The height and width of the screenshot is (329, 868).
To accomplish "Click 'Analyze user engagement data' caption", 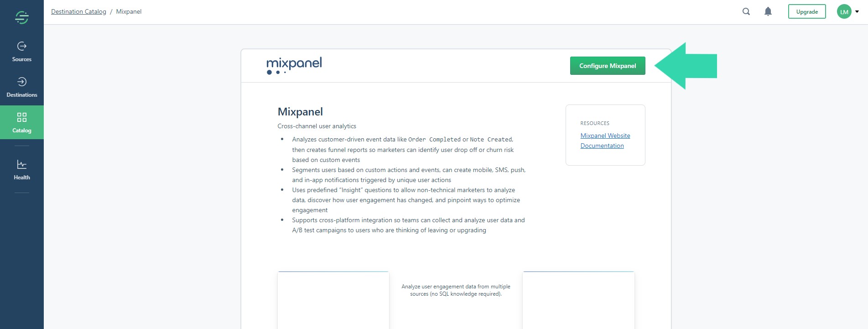I will 456,290.
